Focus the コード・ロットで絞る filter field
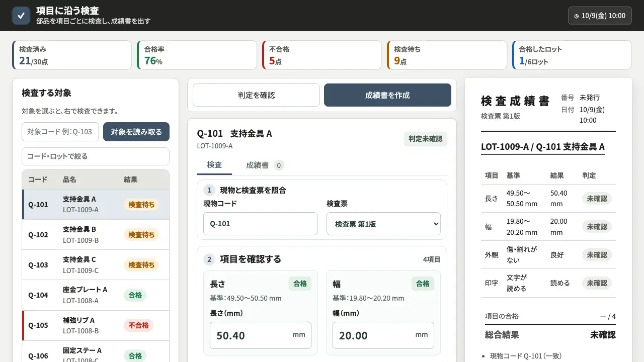Viewport: 644px width, 362px height. tap(96, 156)
